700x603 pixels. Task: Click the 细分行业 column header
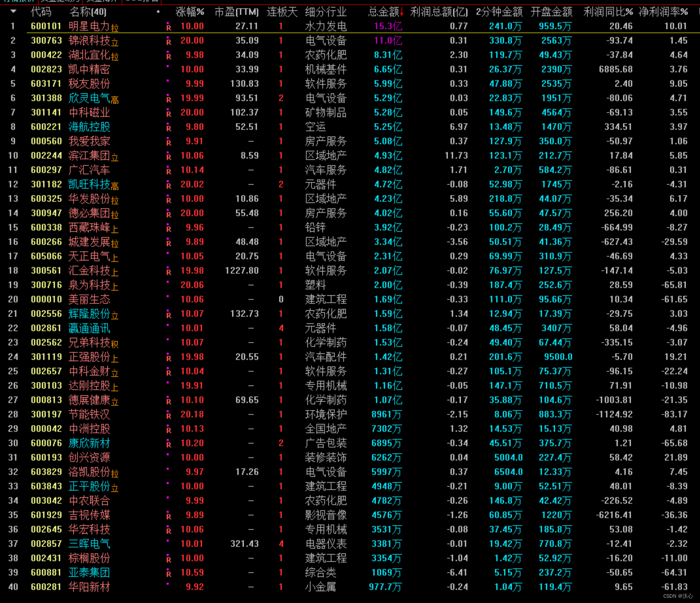[326, 12]
